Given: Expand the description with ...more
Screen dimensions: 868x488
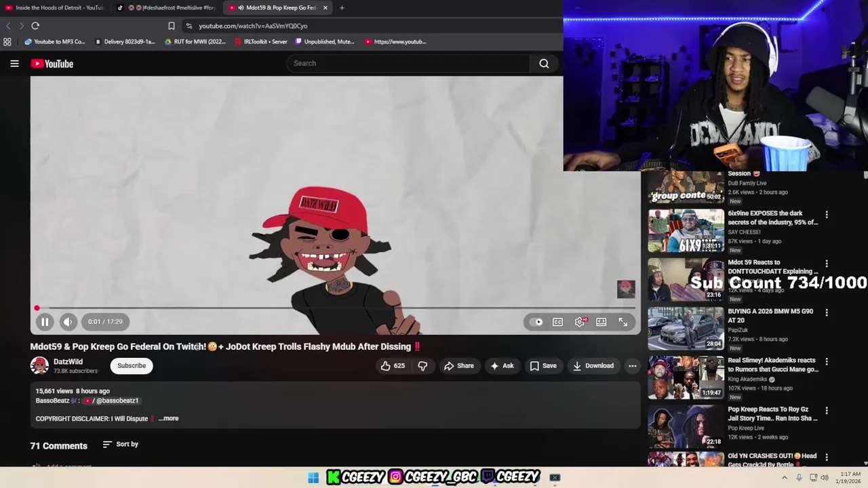Looking at the screenshot, I should pyautogui.click(x=168, y=419).
